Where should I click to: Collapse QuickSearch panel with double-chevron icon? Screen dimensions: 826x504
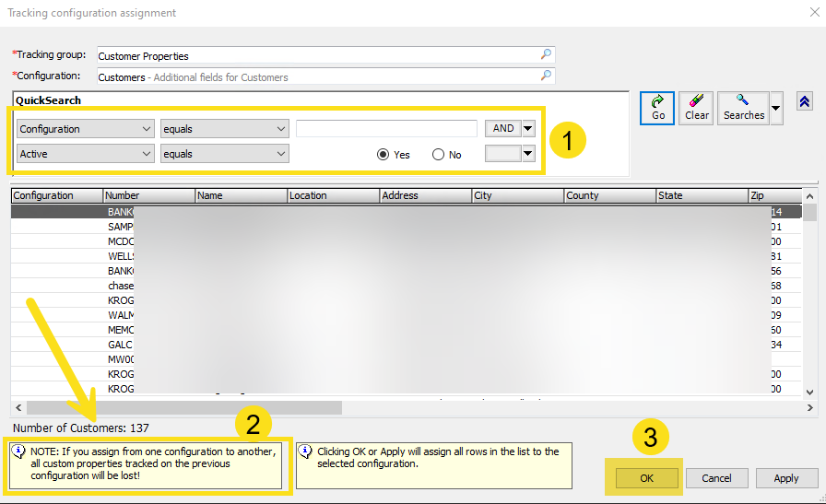tap(805, 101)
